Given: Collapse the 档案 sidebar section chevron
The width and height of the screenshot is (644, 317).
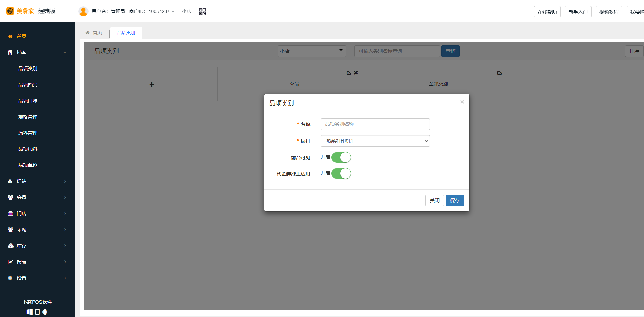Looking at the screenshot, I should [x=65, y=52].
